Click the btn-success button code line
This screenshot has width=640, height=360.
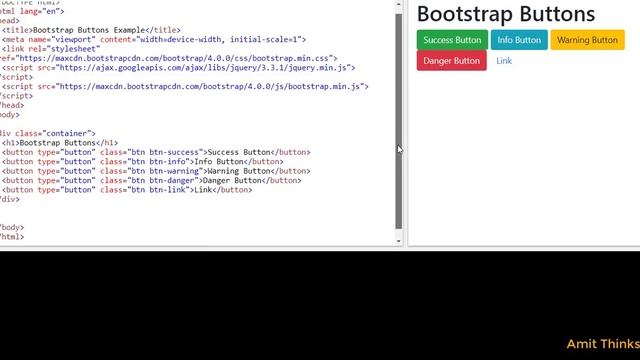click(x=156, y=152)
